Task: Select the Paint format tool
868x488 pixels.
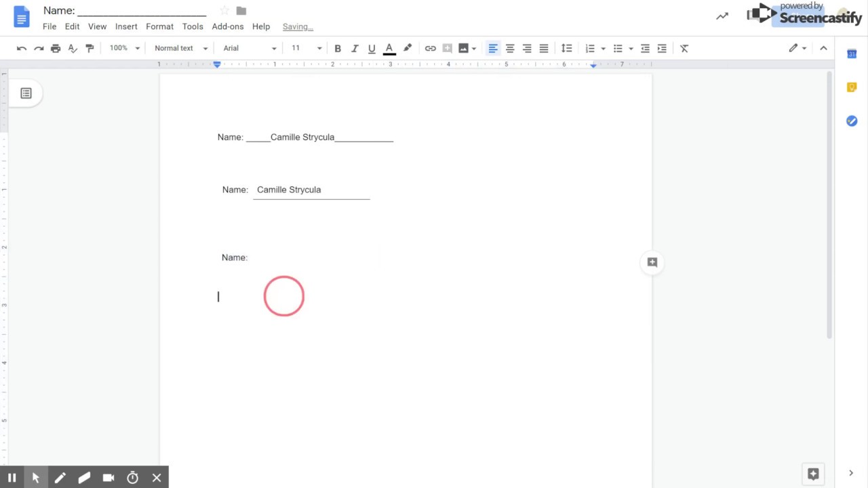Action: pos(90,48)
